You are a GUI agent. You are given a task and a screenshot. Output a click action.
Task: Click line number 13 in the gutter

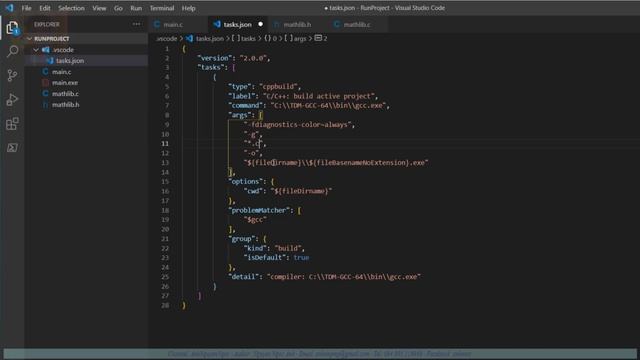coord(165,162)
